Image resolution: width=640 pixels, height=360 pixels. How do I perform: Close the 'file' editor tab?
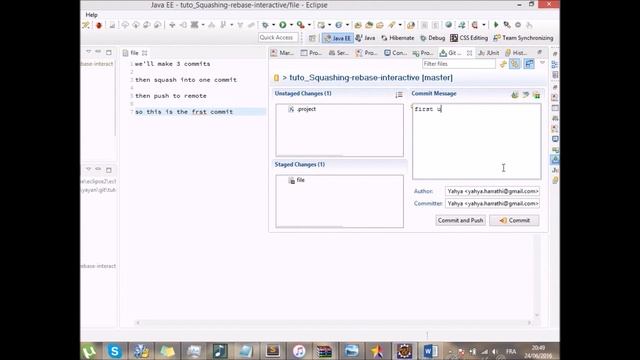tap(144, 53)
